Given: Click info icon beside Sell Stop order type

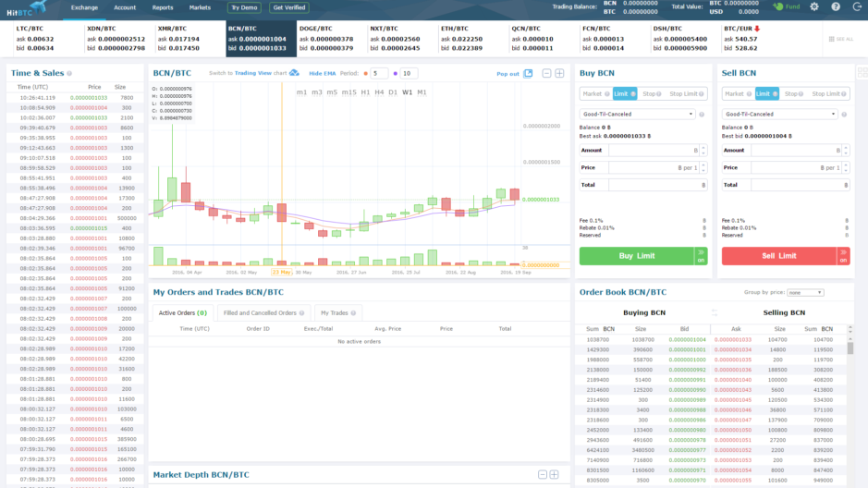Looking at the screenshot, I should point(801,94).
